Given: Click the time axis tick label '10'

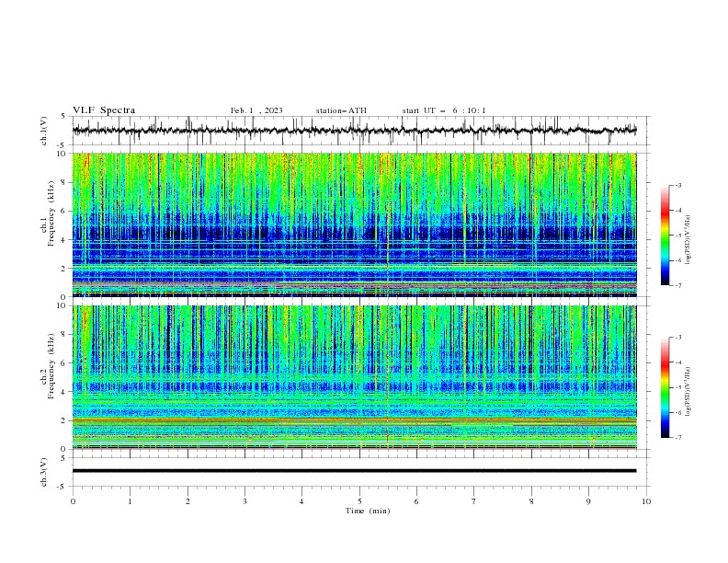Looking at the screenshot, I should 646,501.
